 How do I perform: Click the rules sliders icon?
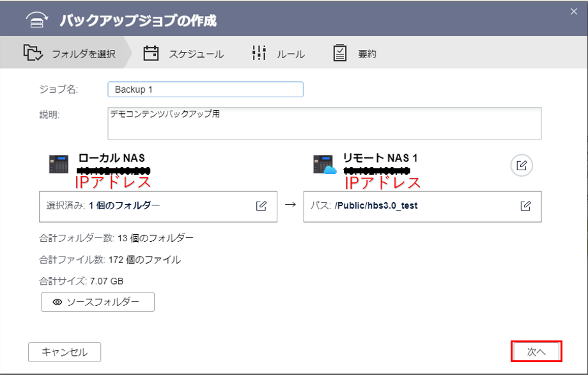[259, 53]
